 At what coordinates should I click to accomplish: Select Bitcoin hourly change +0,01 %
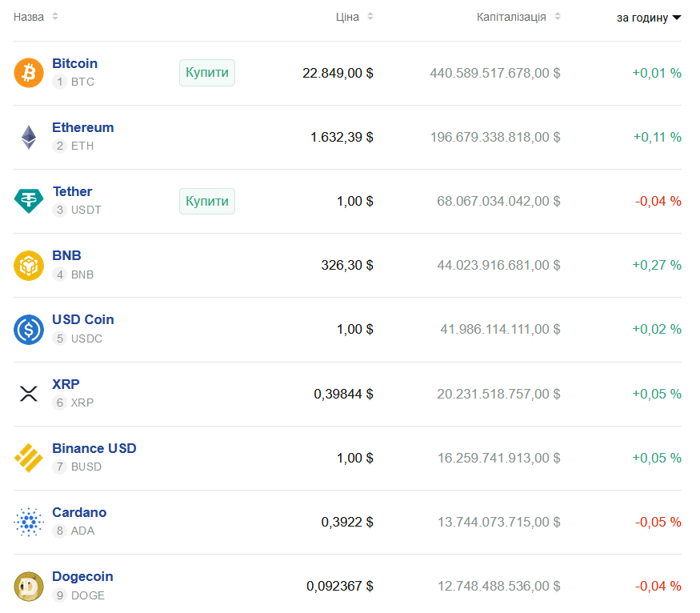tap(657, 73)
